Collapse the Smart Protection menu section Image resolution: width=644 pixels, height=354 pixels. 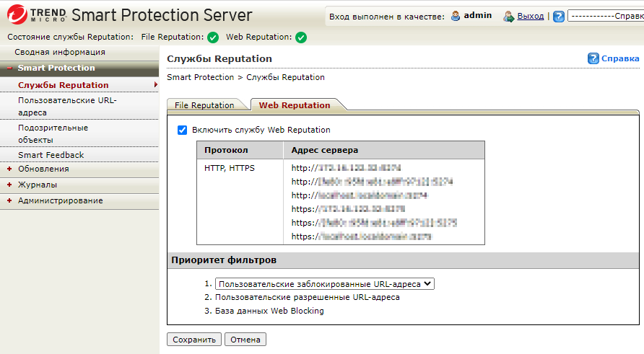9,68
